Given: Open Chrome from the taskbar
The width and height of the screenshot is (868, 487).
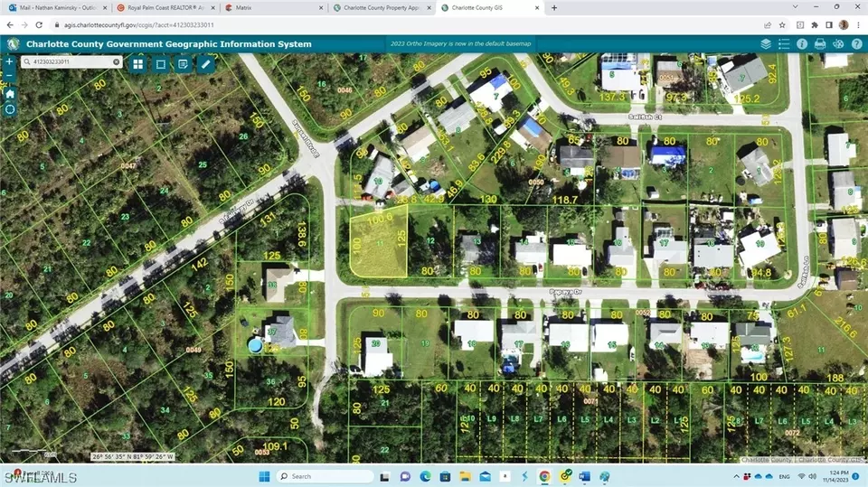Looking at the screenshot, I should coord(544,476).
